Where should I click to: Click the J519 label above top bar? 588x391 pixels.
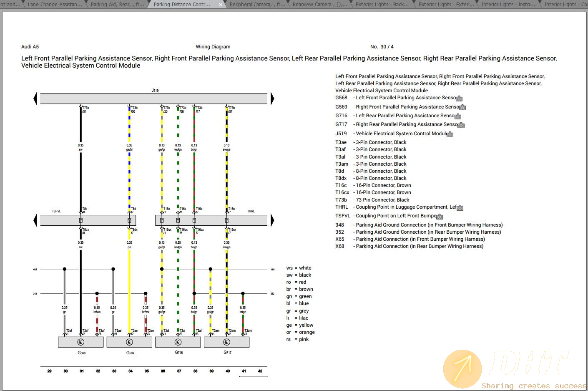click(155, 90)
